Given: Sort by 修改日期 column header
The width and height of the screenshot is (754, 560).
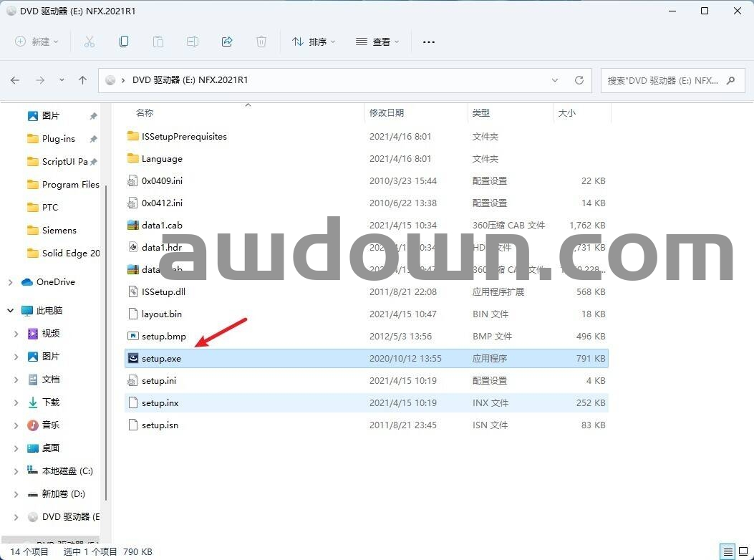Looking at the screenshot, I should click(x=387, y=113).
